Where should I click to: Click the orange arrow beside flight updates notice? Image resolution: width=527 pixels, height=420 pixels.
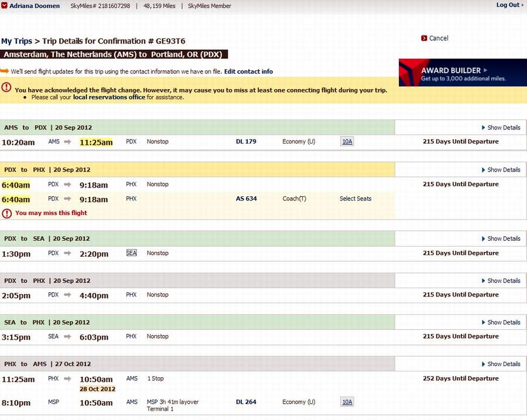[5, 71]
